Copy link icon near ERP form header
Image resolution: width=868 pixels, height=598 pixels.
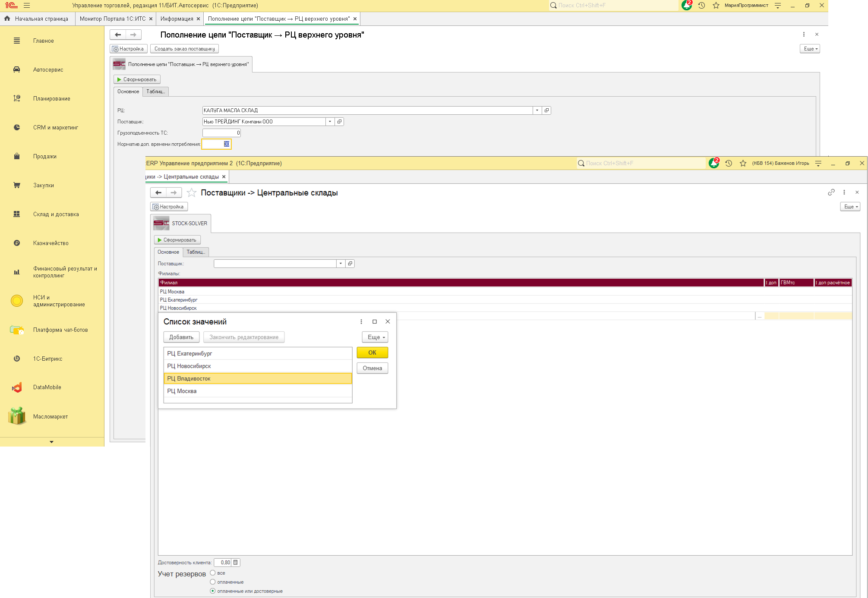pyautogui.click(x=831, y=192)
